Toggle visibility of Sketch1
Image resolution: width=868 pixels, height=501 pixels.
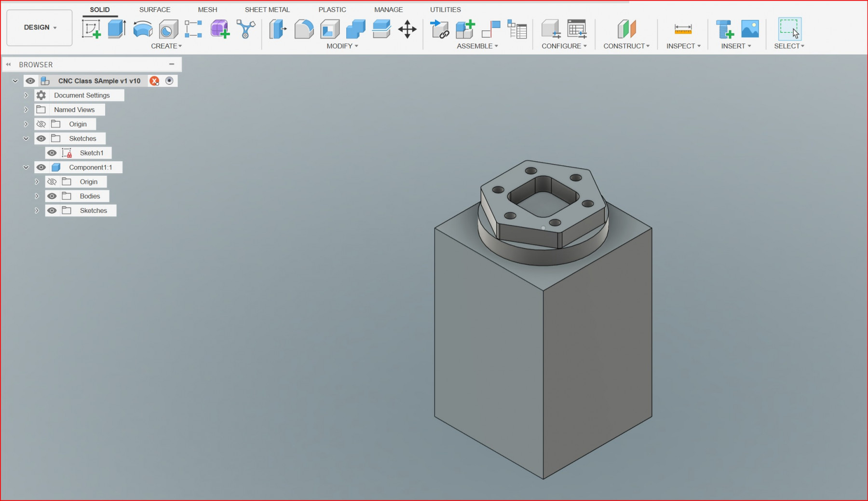click(52, 153)
